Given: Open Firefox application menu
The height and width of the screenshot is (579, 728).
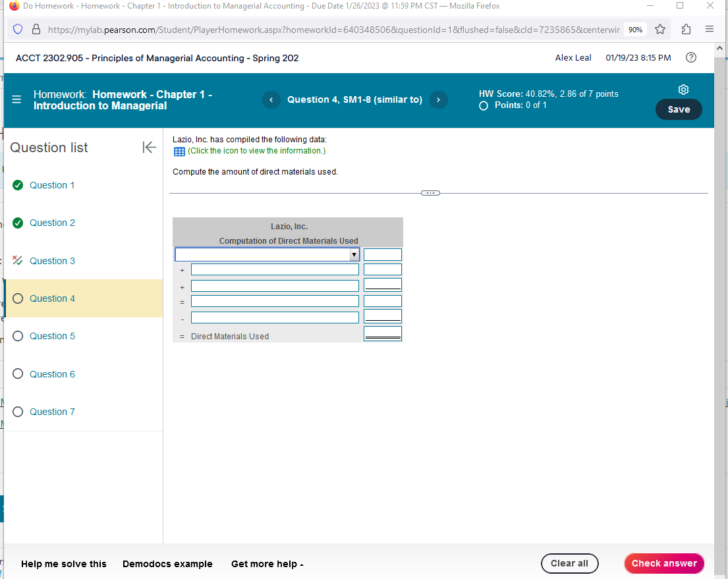Looking at the screenshot, I should (710, 29).
